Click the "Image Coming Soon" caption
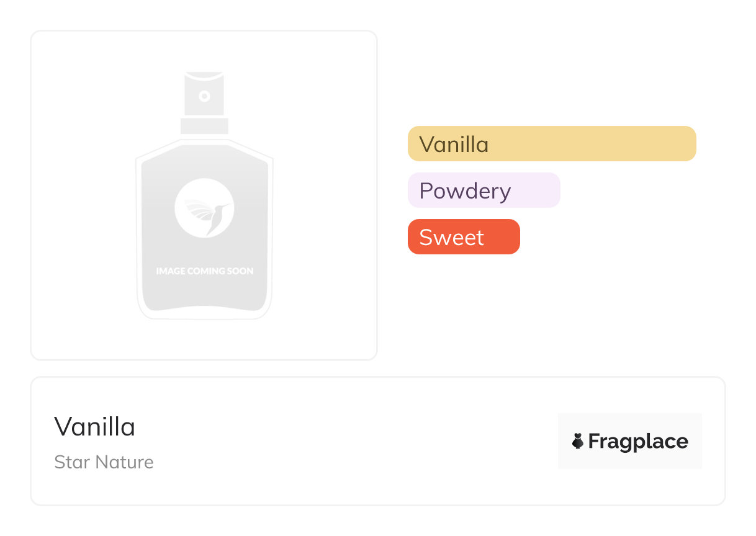The image size is (756, 536). coord(204,271)
